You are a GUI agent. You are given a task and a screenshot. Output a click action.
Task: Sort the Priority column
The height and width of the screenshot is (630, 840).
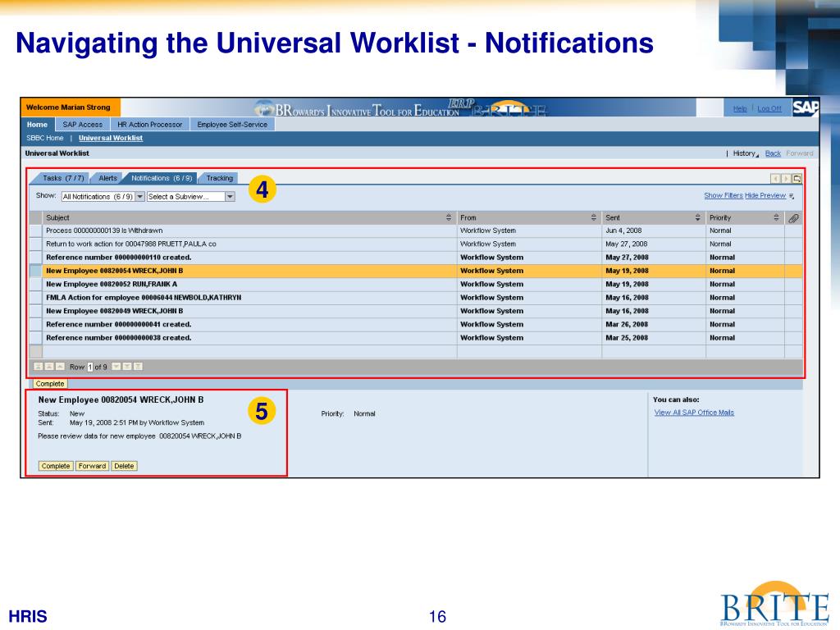tap(776, 217)
